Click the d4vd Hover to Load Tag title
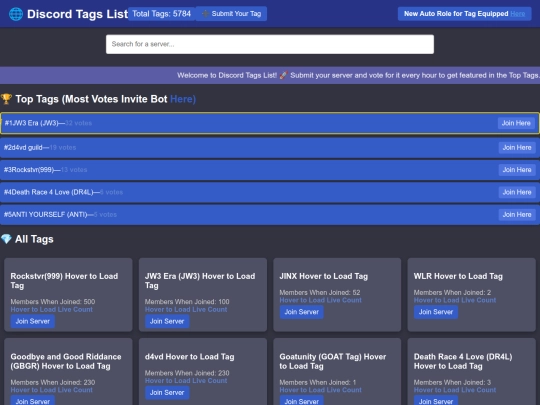Screen dimensions: 540x405 click(x=189, y=357)
